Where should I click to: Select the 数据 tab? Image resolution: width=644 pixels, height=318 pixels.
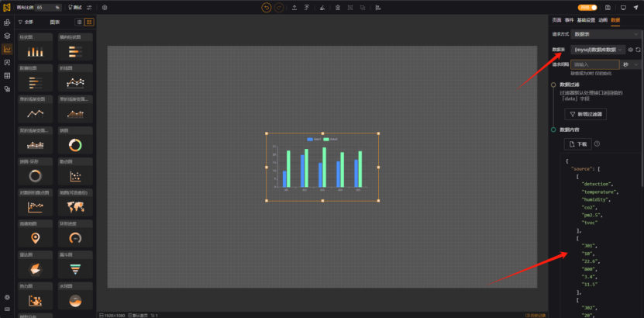click(615, 19)
